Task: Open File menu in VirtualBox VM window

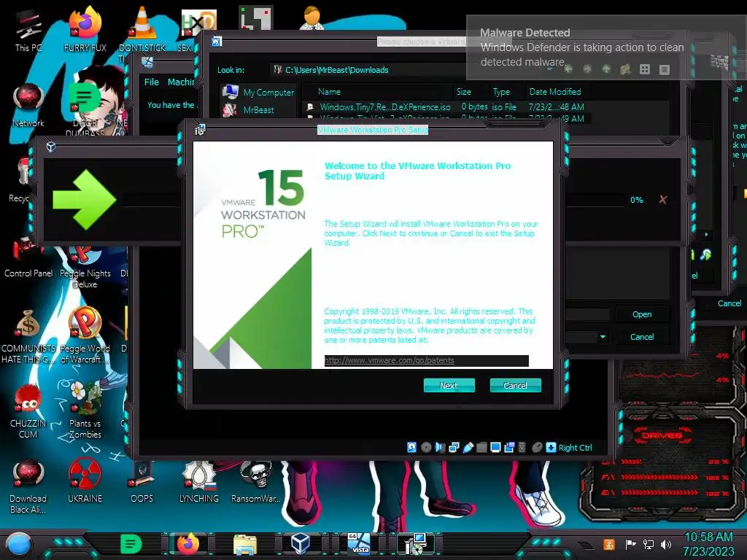Action: point(152,82)
